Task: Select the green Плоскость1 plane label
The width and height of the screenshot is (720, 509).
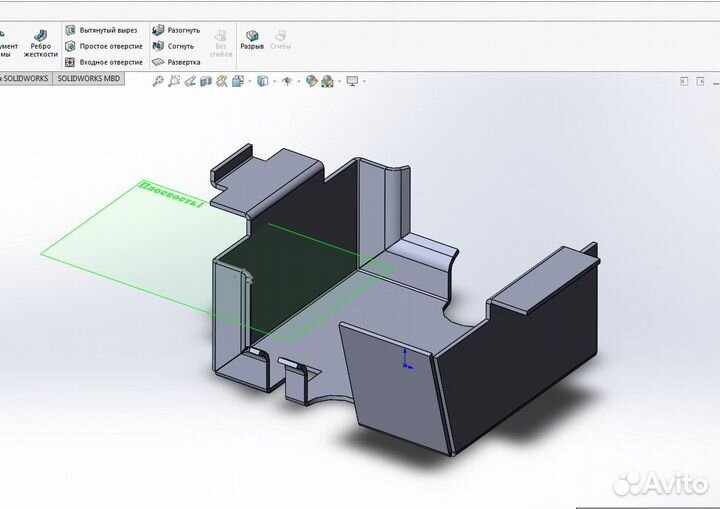Action: tap(171, 195)
